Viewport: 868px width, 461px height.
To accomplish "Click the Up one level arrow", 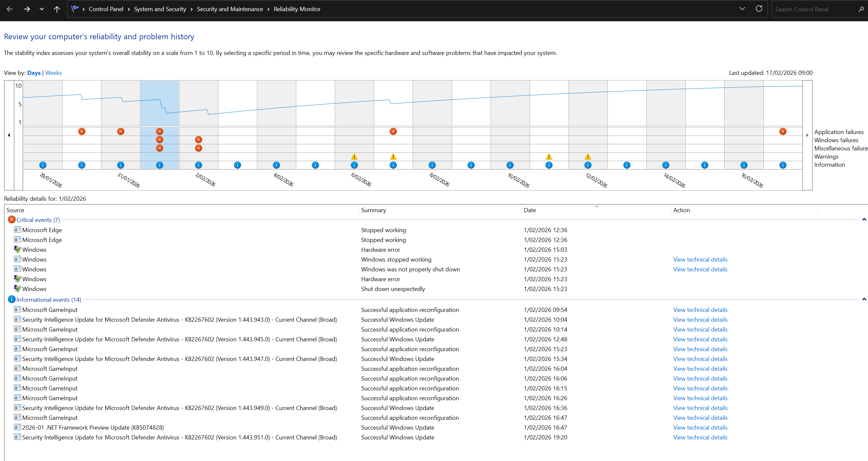I will point(57,9).
